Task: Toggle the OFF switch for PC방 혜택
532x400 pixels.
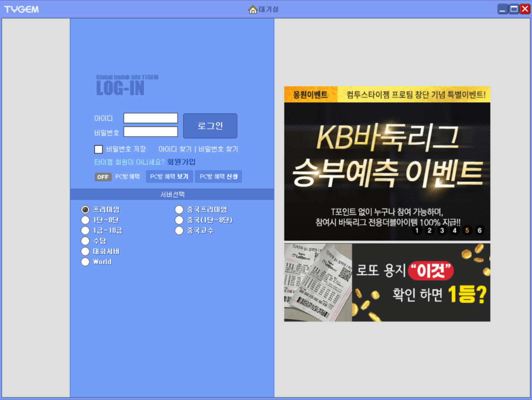Action: (x=102, y=177)
